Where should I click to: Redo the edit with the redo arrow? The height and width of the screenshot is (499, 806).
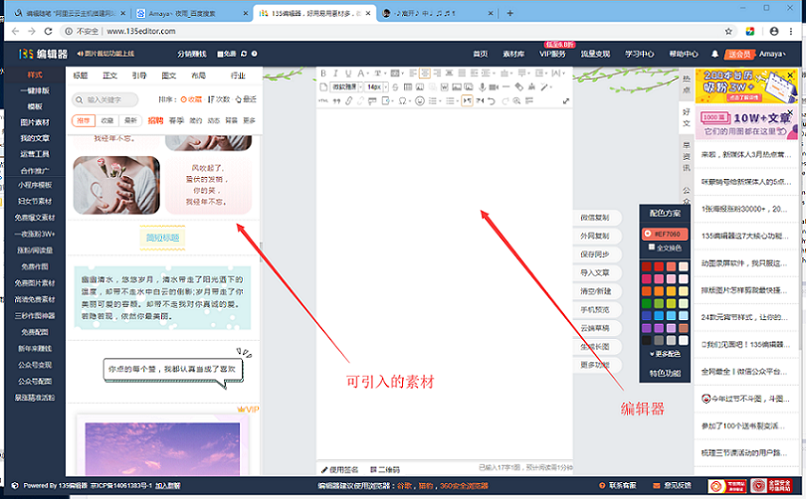click(505, 101)
